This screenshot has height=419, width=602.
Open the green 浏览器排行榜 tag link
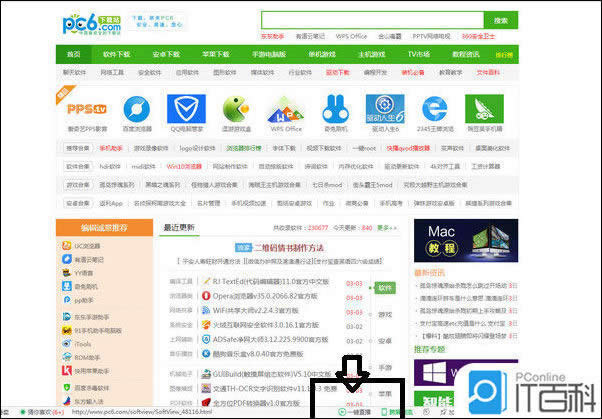pos(243,148)
